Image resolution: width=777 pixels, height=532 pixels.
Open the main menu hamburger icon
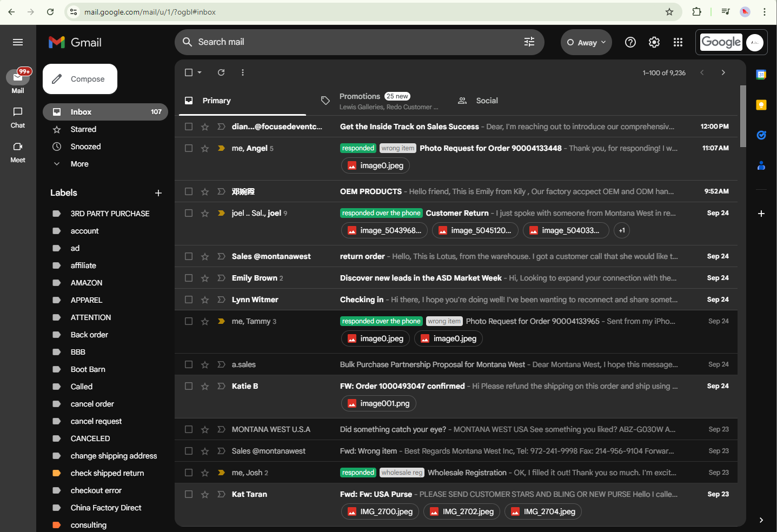coord(18,42)
